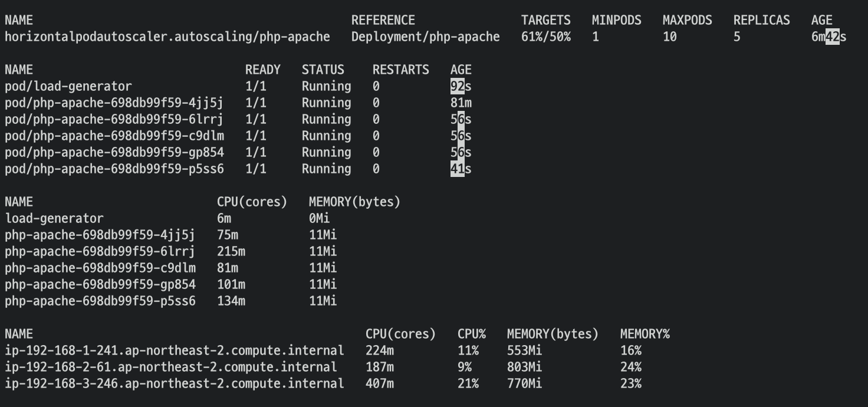Click the MEMORY% column header
The width and height of the screenshot is (868, 407).
click(x=645, y=334)
